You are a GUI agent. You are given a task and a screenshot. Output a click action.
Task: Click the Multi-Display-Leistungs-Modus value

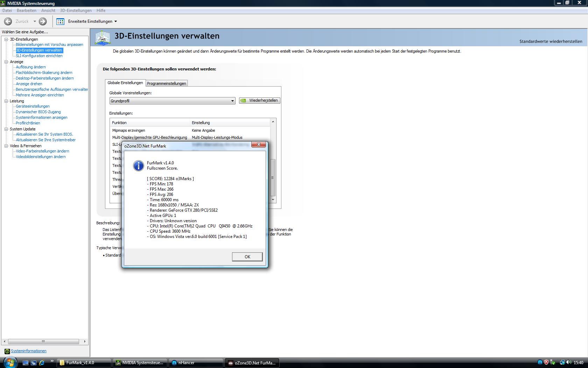[217, 137]
